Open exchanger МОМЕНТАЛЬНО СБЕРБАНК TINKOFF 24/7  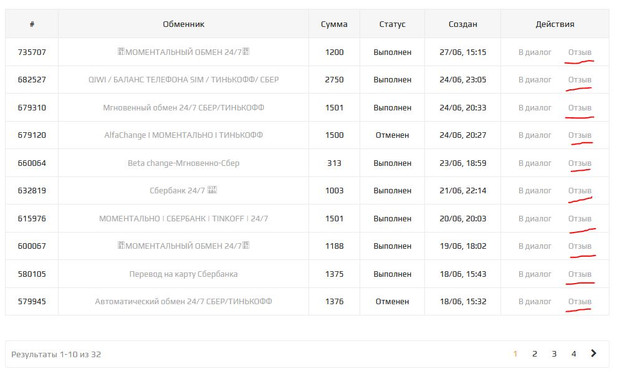[x=183, y=219]
